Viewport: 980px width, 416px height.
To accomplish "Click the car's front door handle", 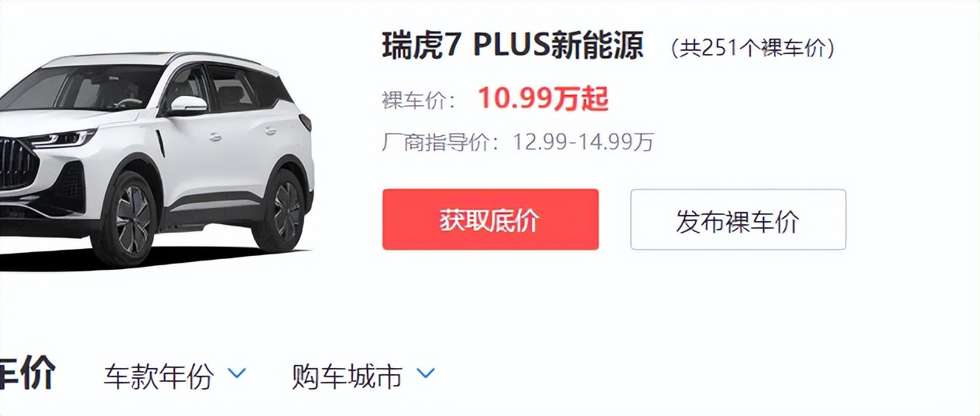I will point(215,137).
